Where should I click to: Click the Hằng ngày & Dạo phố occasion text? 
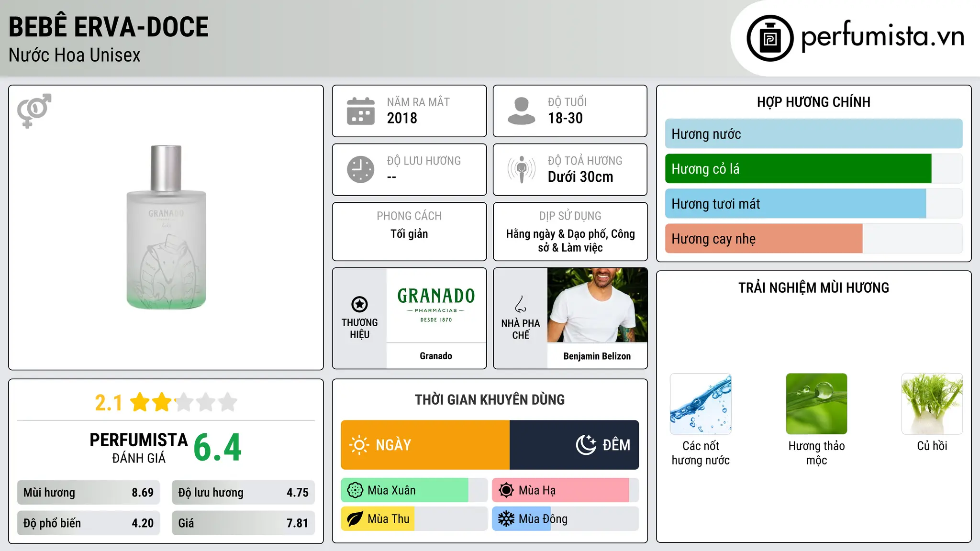pos(570,241)
